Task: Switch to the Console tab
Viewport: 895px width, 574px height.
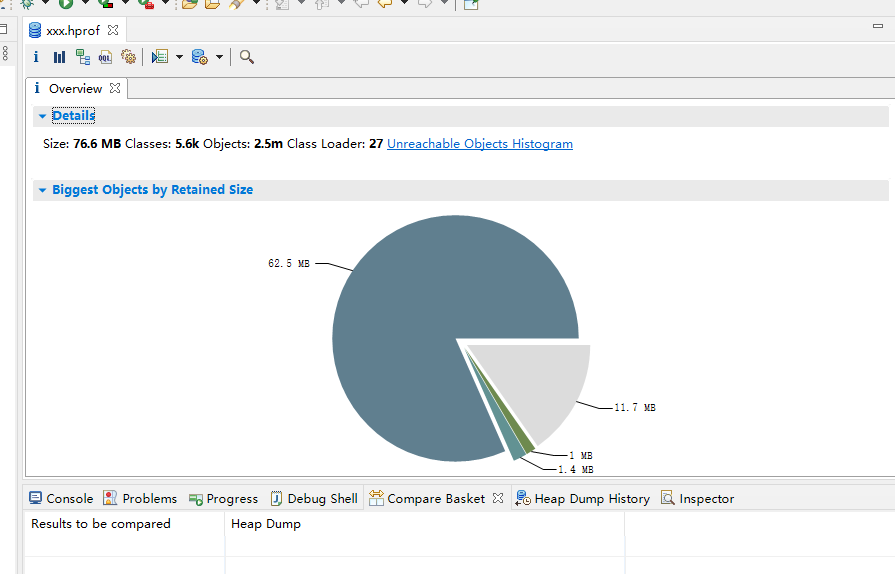Action: (60, 498)
